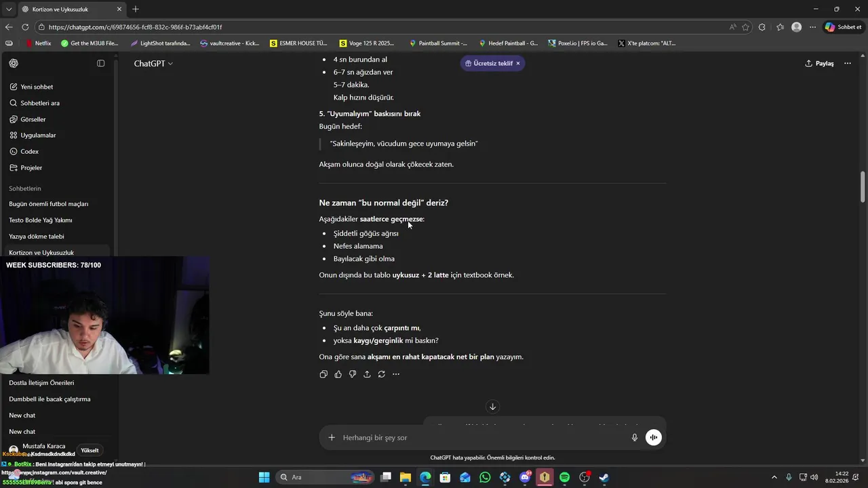Screen dimensions: 868x488
Task: Open WhatsApp from the taskbar
Action: pos(485,477)
